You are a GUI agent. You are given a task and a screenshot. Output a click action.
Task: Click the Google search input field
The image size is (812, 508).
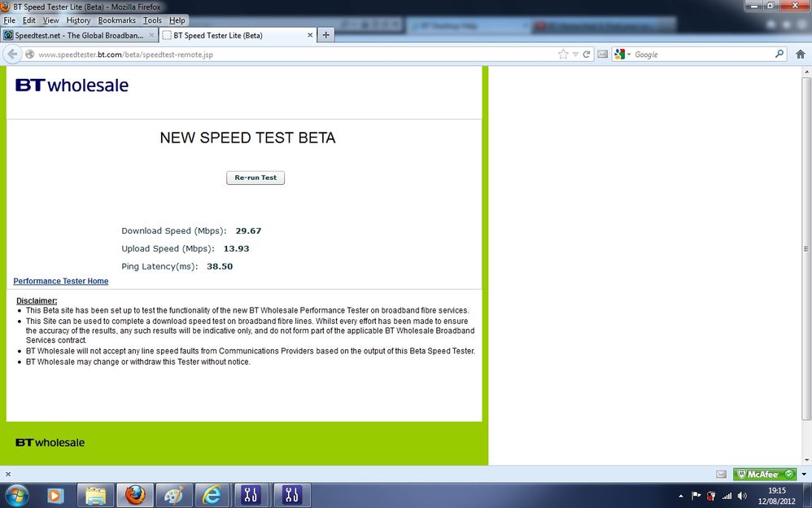coord(703,55)
